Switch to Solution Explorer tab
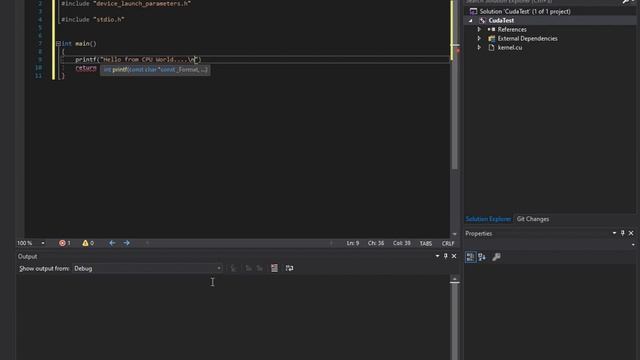The width and height of the screenshot is (640, 360). coord(488,219)
